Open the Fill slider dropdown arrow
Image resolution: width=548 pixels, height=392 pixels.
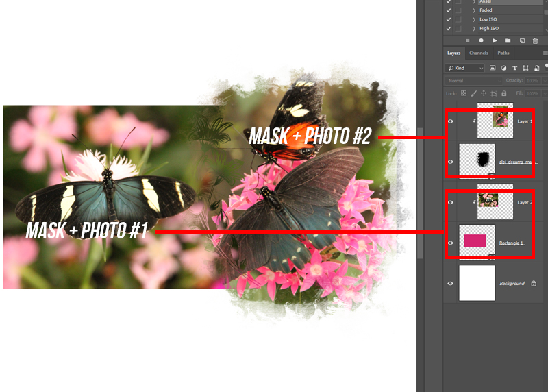(x=545, y=93)
